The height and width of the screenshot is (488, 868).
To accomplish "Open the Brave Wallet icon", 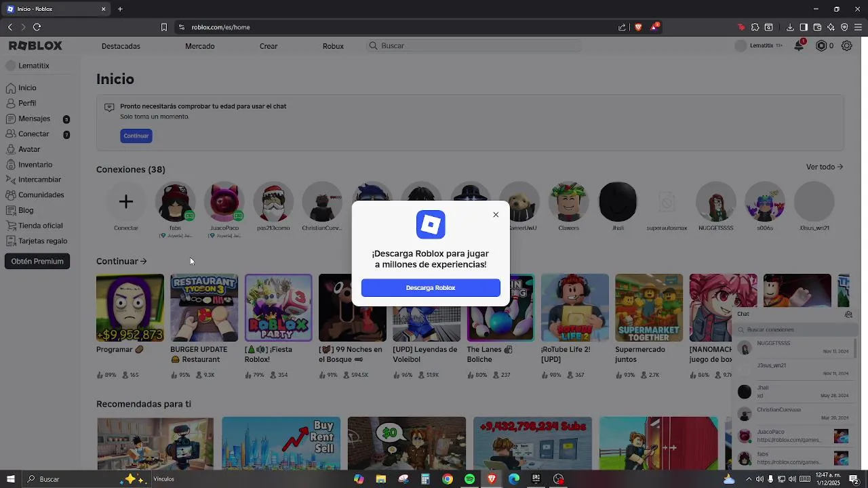I will 817,27.
